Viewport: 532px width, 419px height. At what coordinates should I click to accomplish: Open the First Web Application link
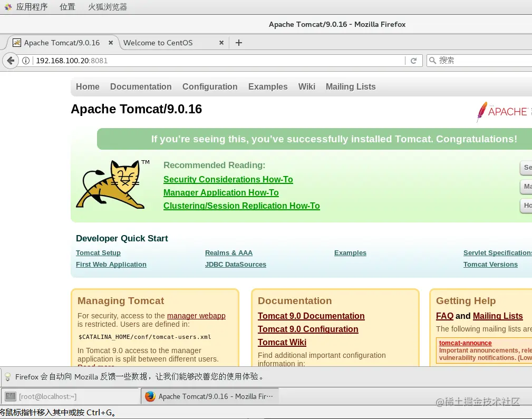point(111,264)
